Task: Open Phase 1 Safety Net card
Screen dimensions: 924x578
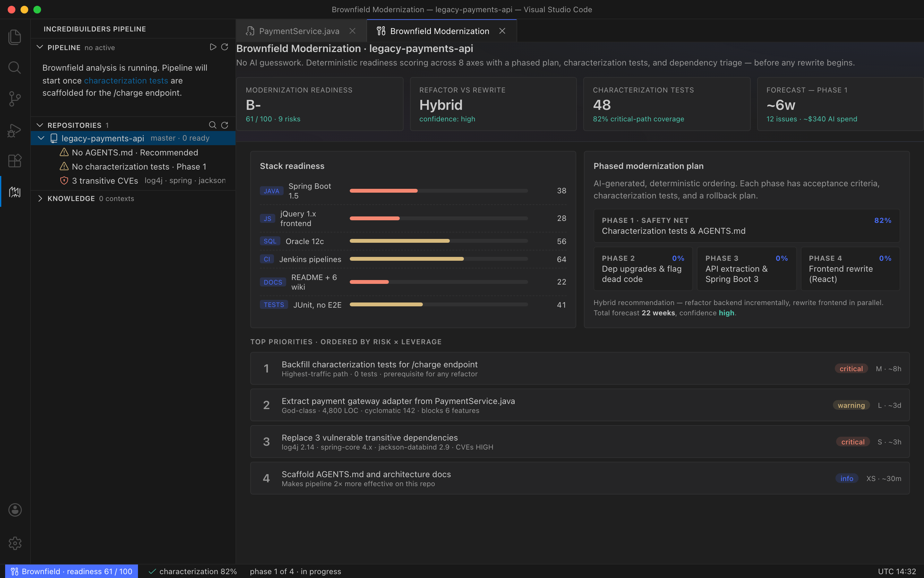Action: pyautogui.click(x=747, y=225)
